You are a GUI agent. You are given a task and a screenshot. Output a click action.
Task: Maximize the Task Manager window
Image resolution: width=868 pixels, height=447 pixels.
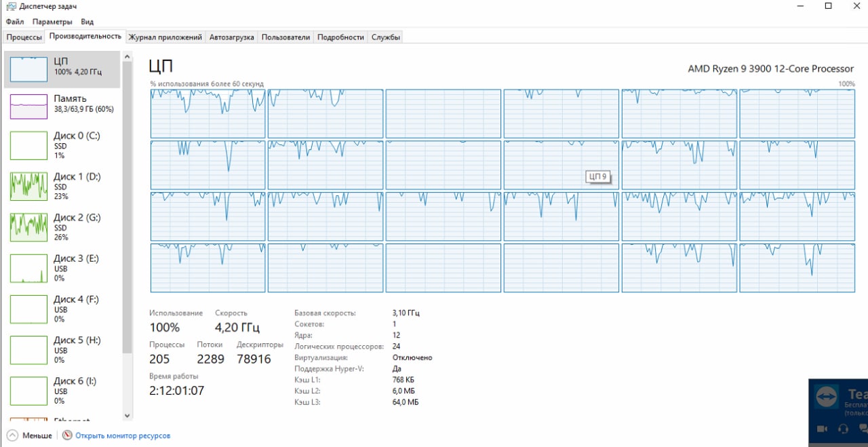828,6
